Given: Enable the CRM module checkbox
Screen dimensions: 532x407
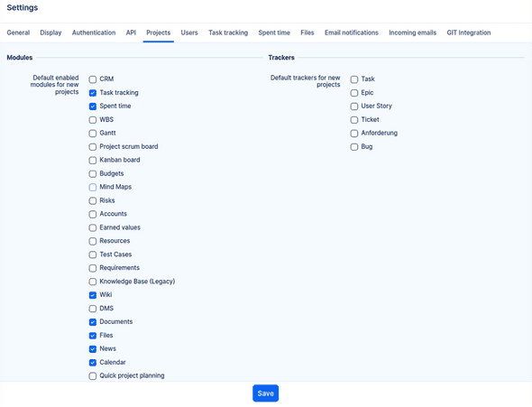Looking at the screenshot, I should 93,79.
